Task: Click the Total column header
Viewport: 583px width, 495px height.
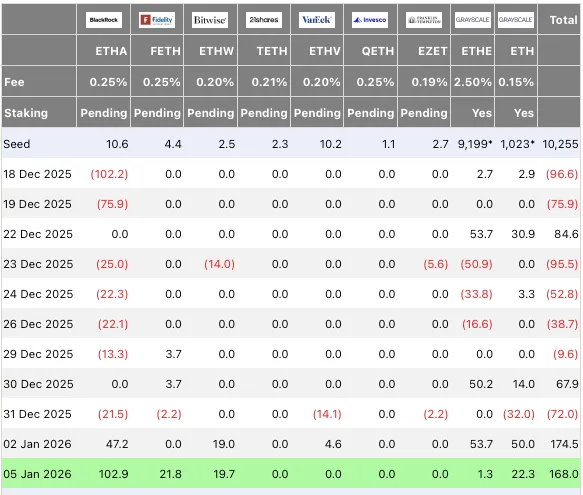Action: 563,20
